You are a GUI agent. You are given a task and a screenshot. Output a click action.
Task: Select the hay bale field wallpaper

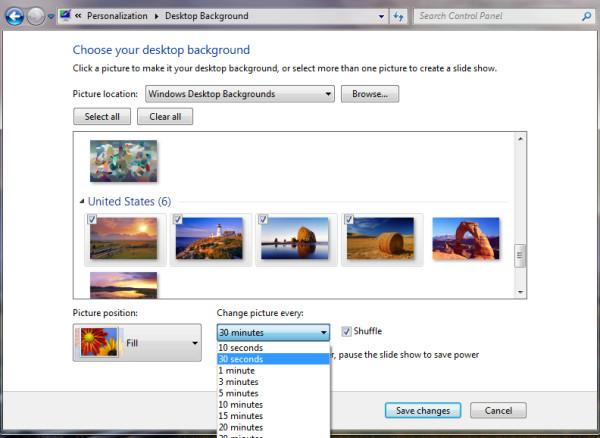tap(380, 240)
